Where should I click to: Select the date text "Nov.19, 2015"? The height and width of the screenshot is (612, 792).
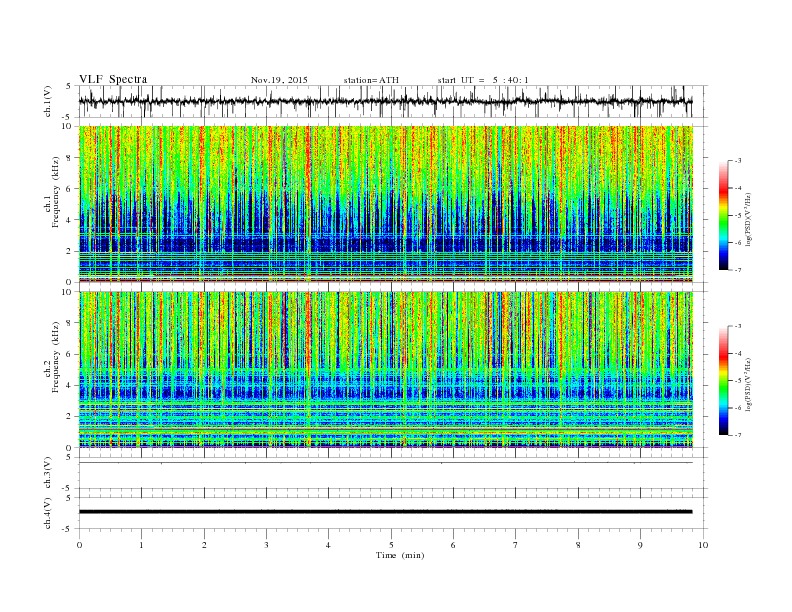279,80
